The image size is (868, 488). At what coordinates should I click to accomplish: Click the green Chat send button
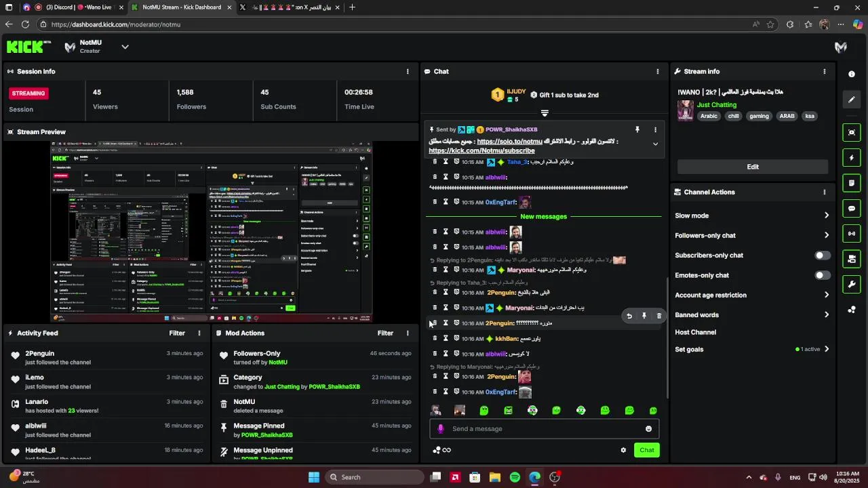click(x=647, y=450)
